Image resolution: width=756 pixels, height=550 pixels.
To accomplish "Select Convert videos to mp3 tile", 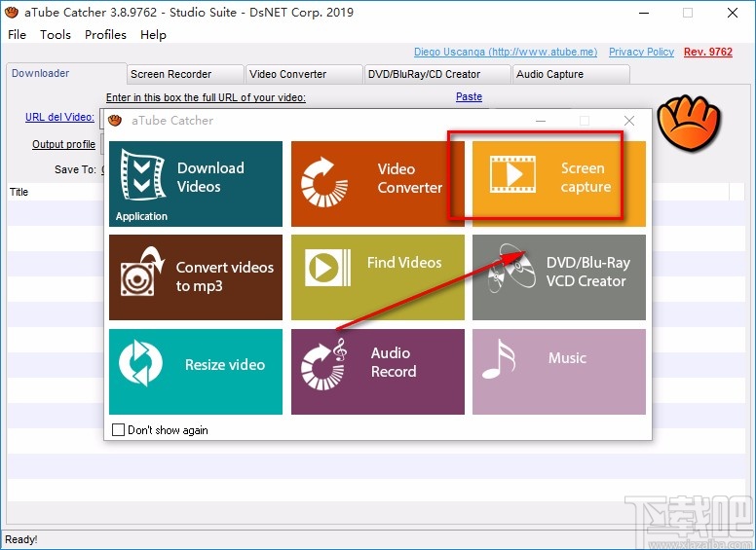I will (x=195, y=277).
